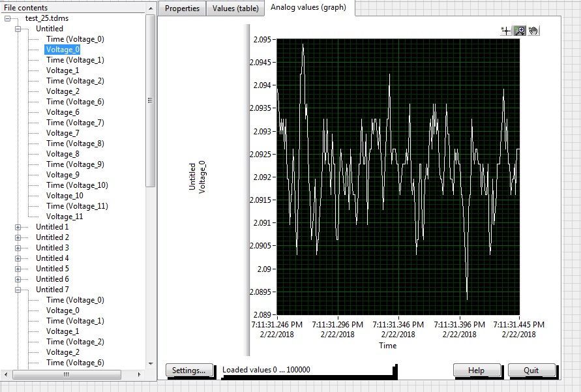Click the file tree scroll down arrow
Image resolution: width=581 pixels, height=392 pixels.
click(x=151, y=364)
